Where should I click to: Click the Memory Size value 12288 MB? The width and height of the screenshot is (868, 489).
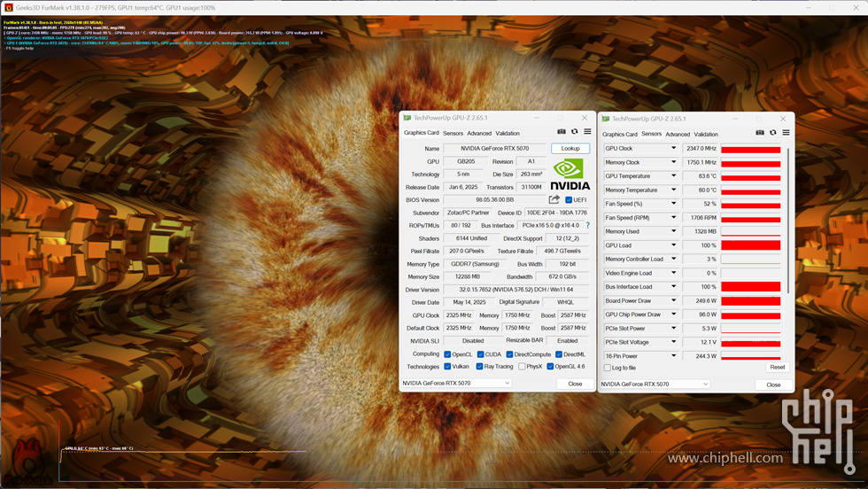[468, 277]
